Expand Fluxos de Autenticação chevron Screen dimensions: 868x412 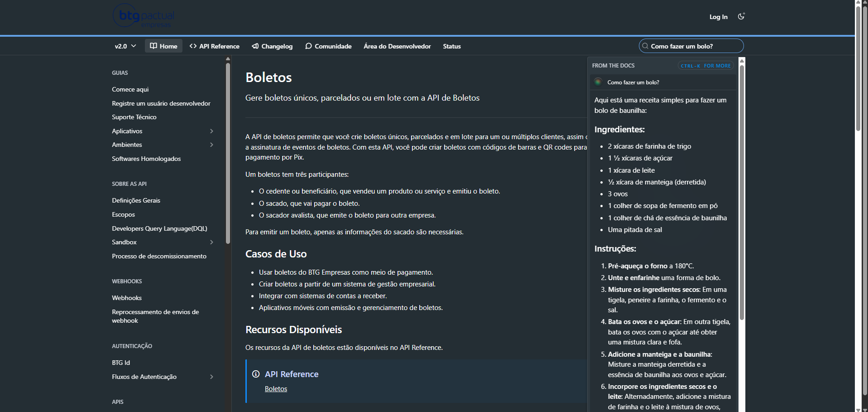211,377
